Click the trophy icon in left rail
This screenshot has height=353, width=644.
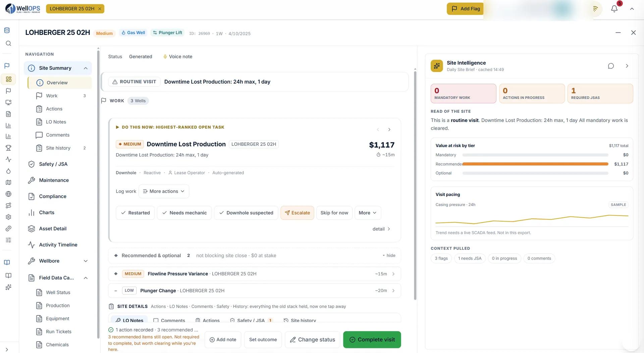tap(8, 148)
